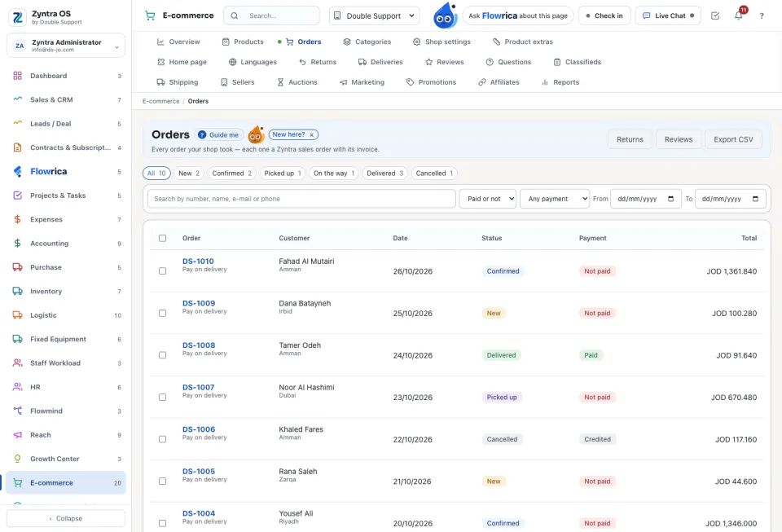Select the DS-1007 order checkbox
Image resolution: width=782 pixels, height=532 pixels.
point(163,398)
